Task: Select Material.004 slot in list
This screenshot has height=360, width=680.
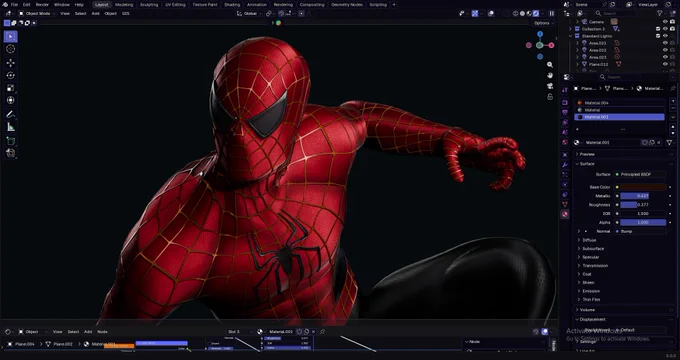Action: coord(619,103)
